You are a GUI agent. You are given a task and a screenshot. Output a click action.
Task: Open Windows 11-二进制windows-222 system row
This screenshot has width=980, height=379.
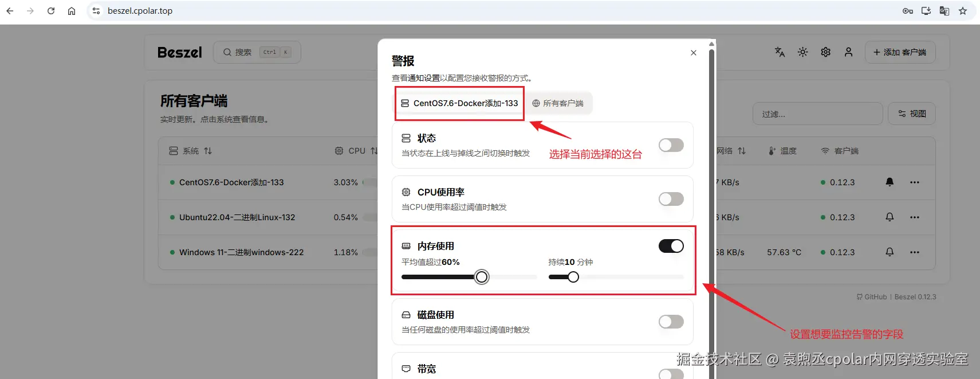(x=241, y=252)
